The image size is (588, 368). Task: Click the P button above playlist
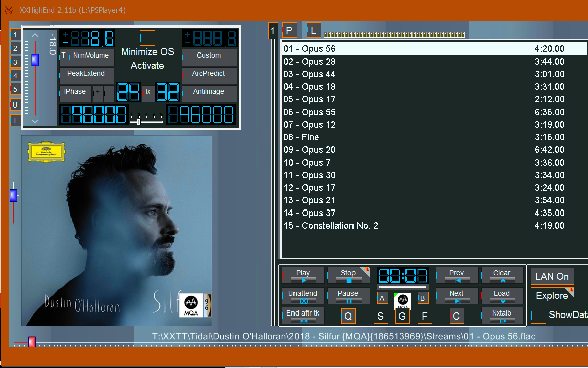289,30
